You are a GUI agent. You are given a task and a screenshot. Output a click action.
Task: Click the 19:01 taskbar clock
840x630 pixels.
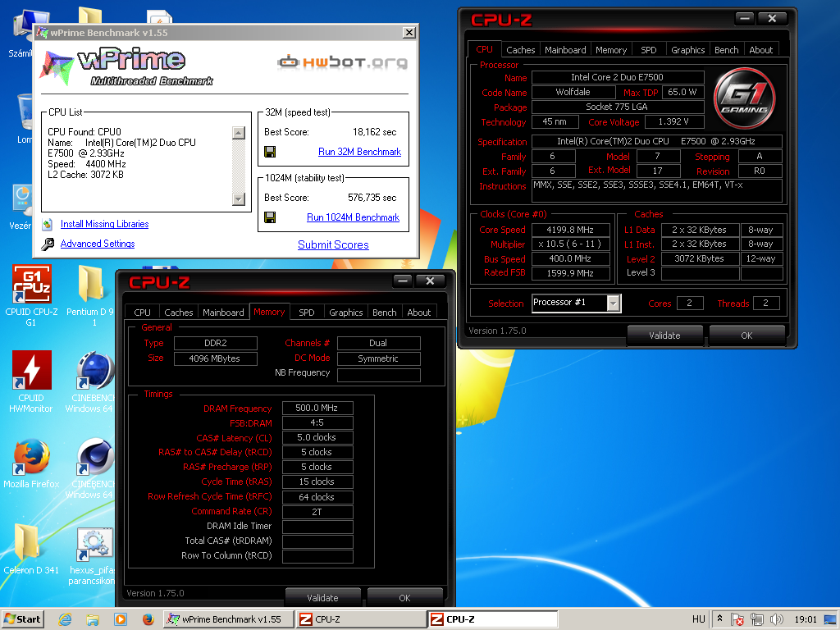(x=806, y=619)
